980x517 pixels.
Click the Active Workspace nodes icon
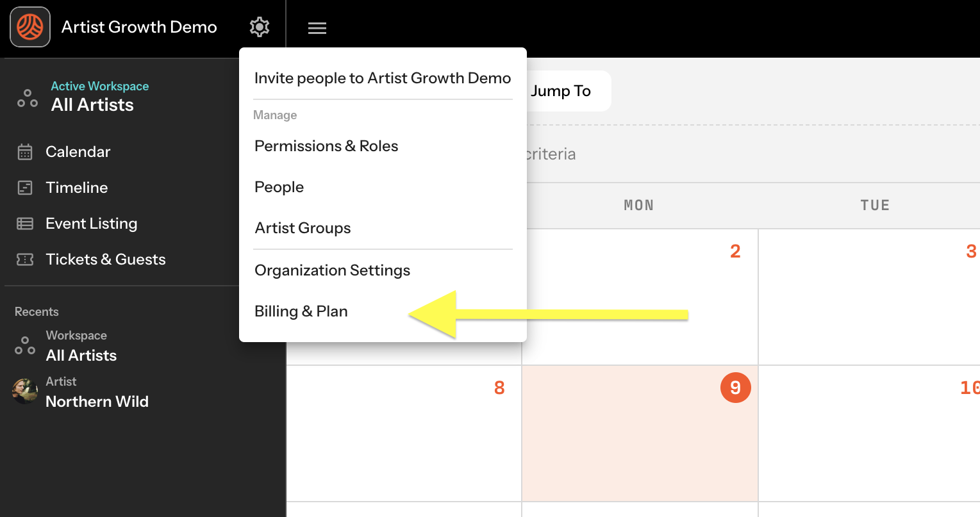point(27,99)
